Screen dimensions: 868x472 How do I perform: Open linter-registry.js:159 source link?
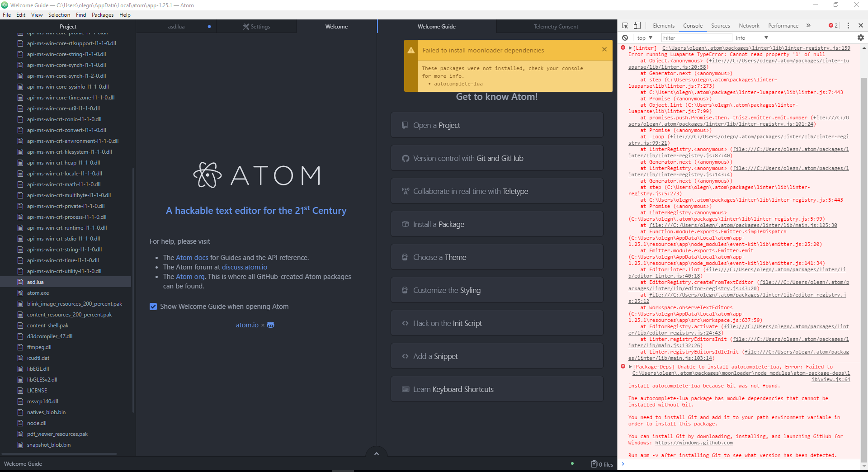[x=756, y=48]
